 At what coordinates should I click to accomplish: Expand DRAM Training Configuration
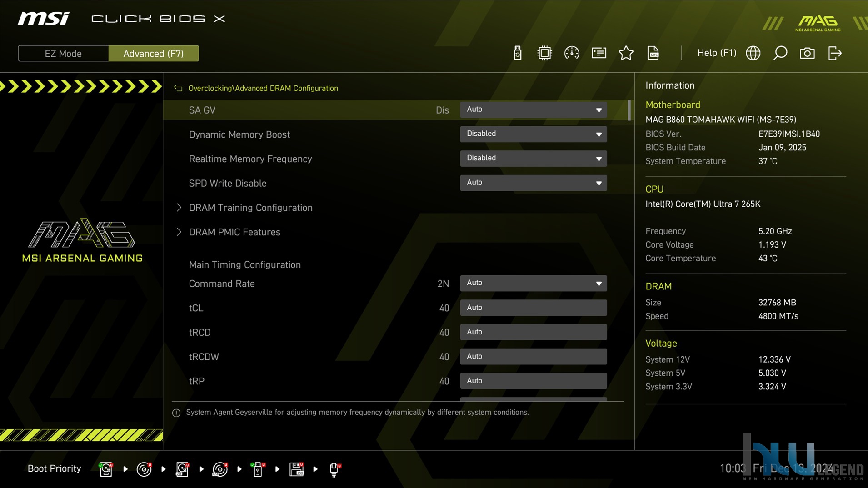pyautogui.click(x=250, y=208)
